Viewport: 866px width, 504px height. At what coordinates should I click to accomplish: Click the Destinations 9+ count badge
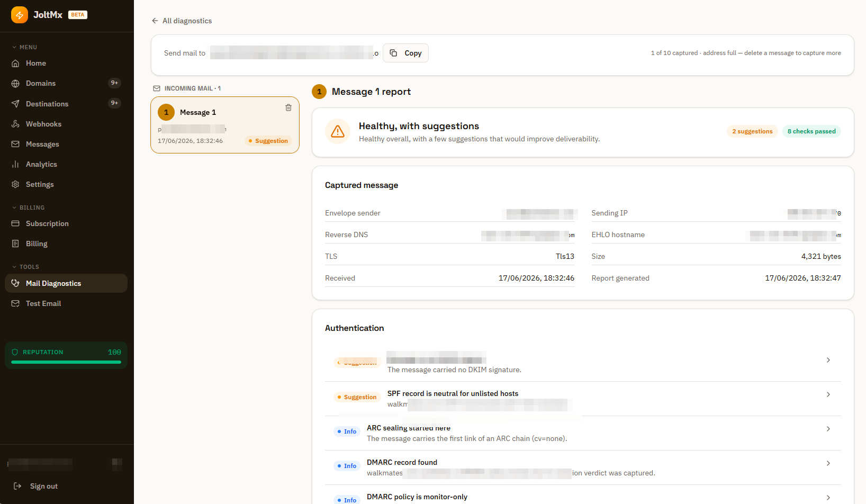click(114, 103)
